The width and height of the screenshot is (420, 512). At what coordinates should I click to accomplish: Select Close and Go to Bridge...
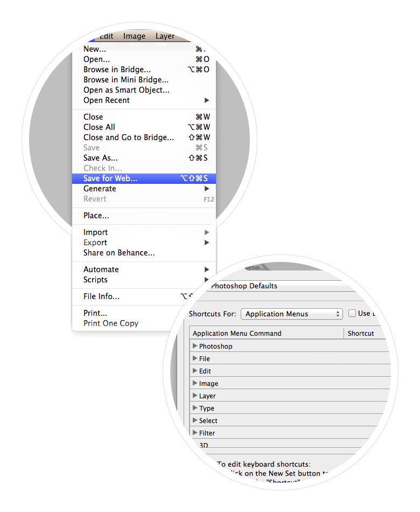coord(144,137)
